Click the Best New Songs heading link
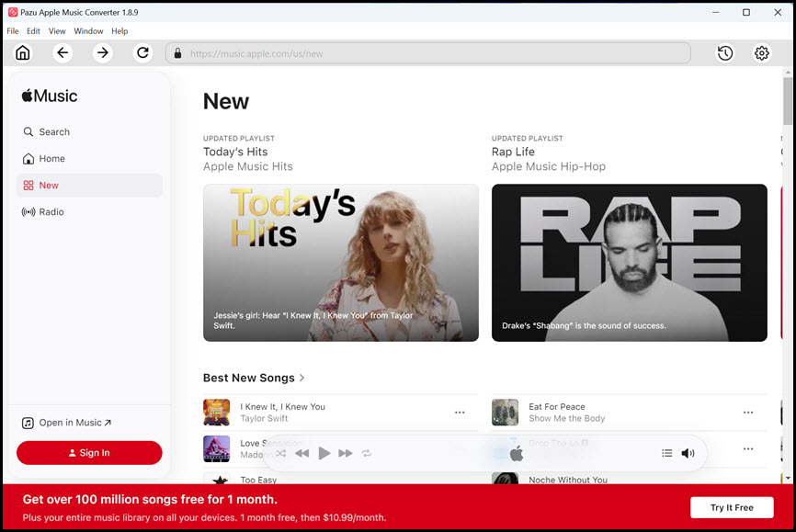The width and height of the screenshot is (796, 532). pos(249,378)
